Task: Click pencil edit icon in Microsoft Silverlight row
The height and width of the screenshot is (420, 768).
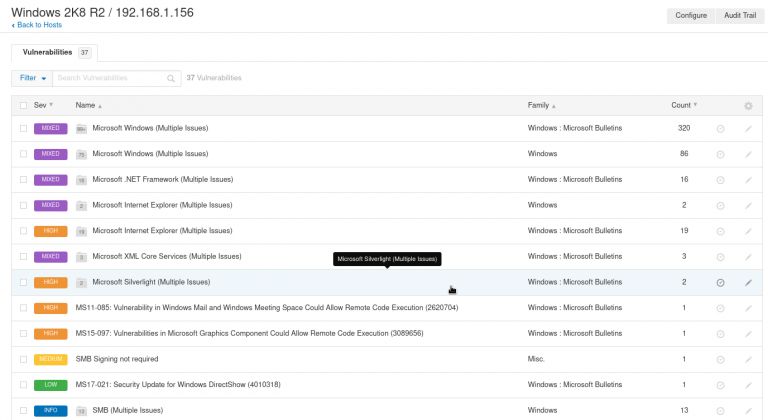Action: coord(748,282)
